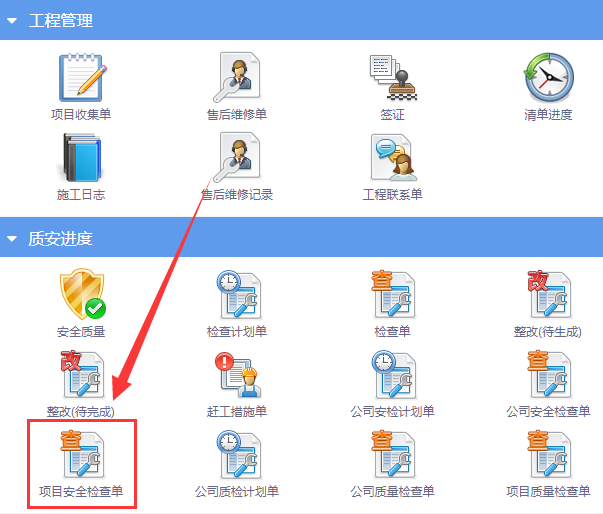603x514 pixels.
Task: Open the highlighted 项目安全检查单 icon
Action: [x=82, y=454]
